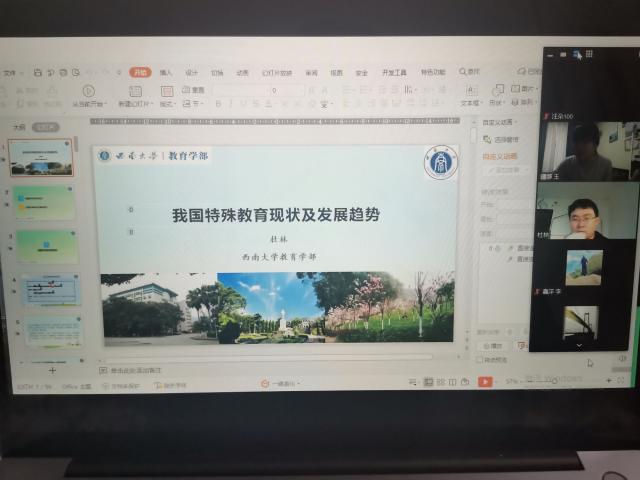Toggle underline formatting U in ribbon
Viewport: 640px width, 480px height.
tap(243, 104)
